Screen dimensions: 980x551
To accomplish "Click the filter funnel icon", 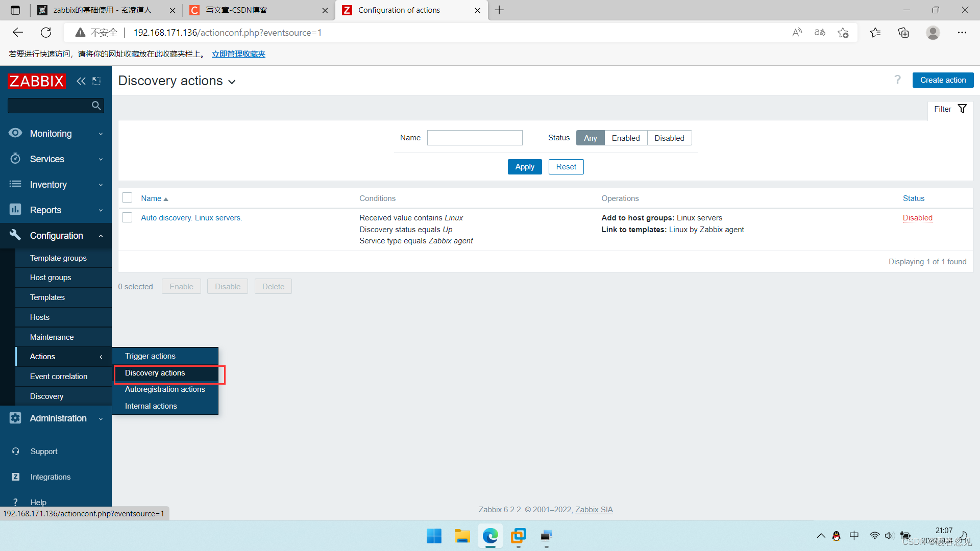I will click(x=962, y=109).
